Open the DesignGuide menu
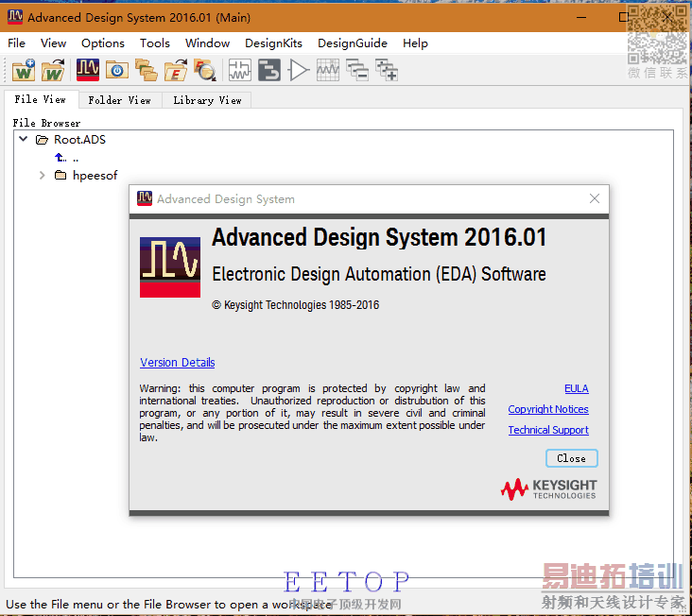The width and height of the screenshot is (692, 616). point(353,43)
